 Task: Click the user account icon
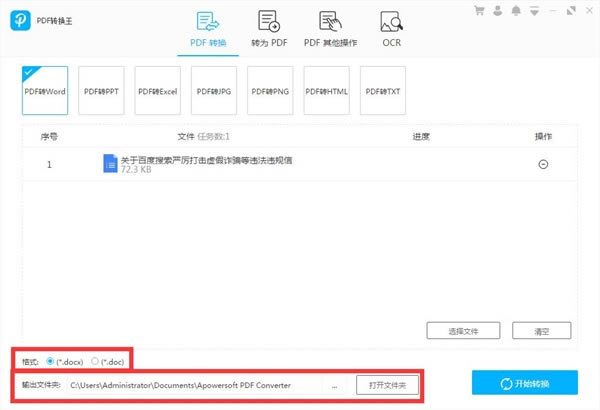click(497, 11)
